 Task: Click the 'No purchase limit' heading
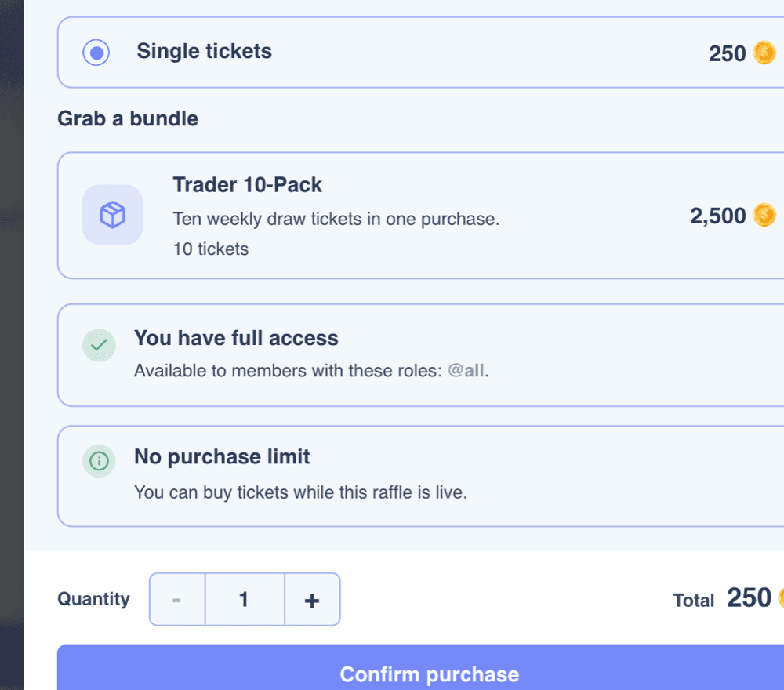pyautogui.click(x=222, y=457)
